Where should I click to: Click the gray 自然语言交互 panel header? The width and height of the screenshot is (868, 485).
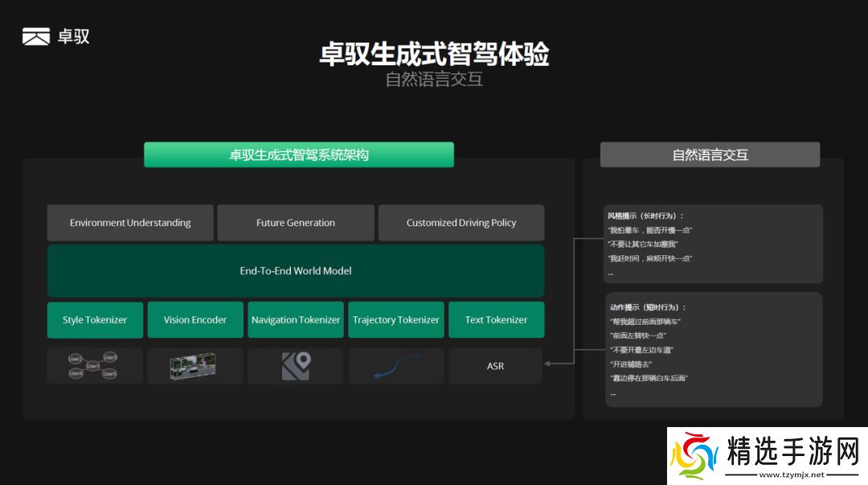click(710, 154)
